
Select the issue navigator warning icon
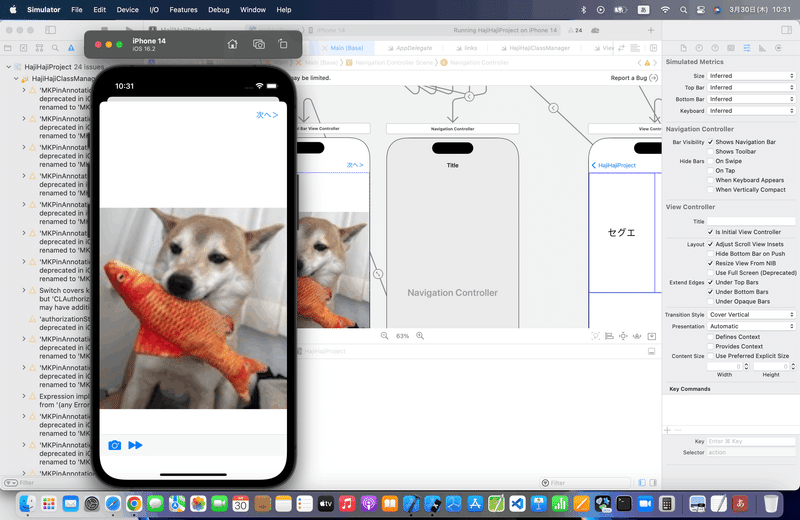point(71,48)
